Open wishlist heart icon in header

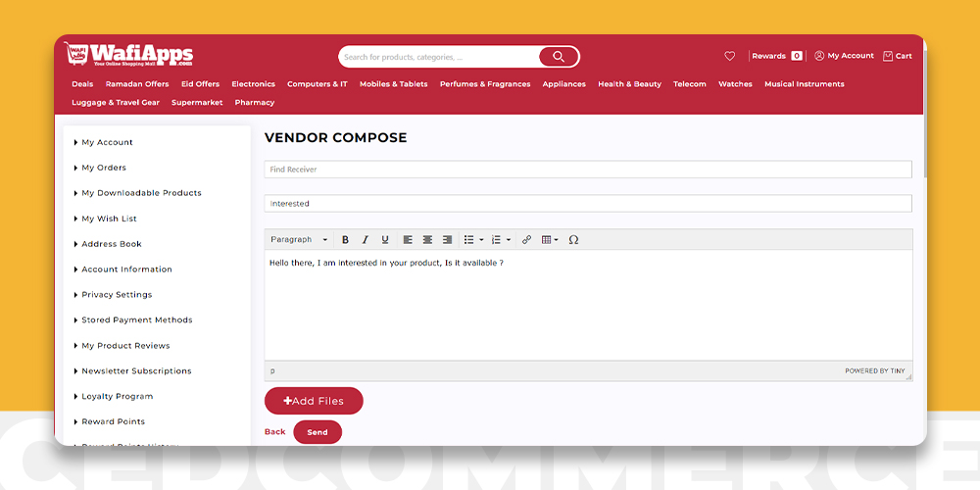(729, 56)
